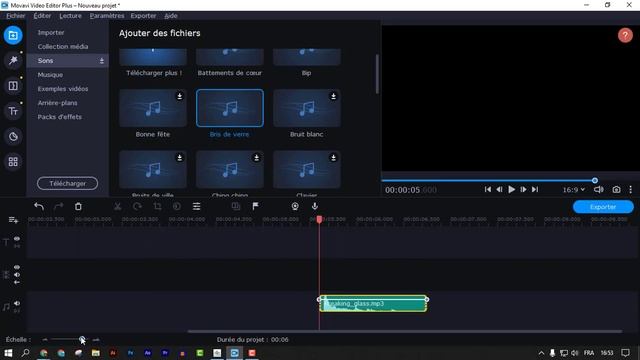The height and width of the screenshot is (360, 640).
Task: Open transition wizard icon
Action: point(236,207)
